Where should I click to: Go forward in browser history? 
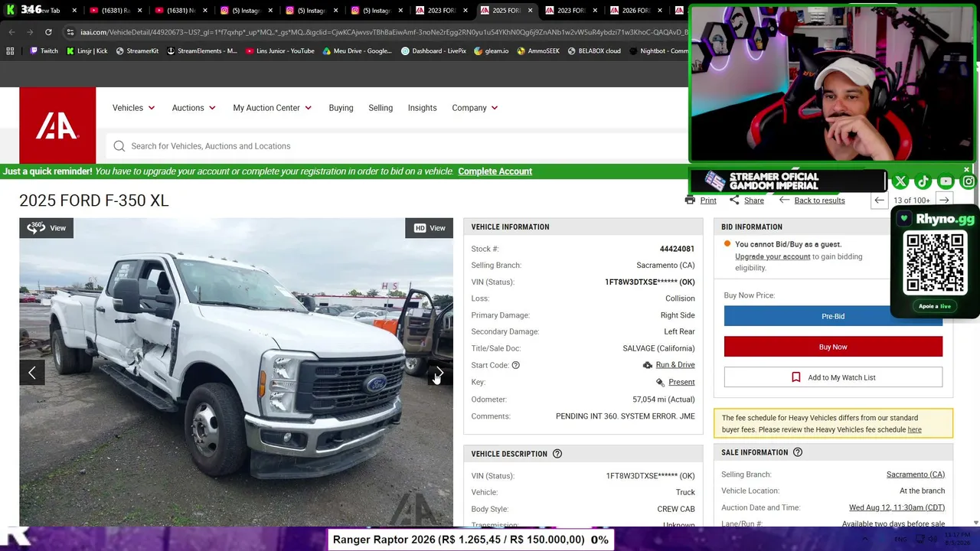click(30, 32)
